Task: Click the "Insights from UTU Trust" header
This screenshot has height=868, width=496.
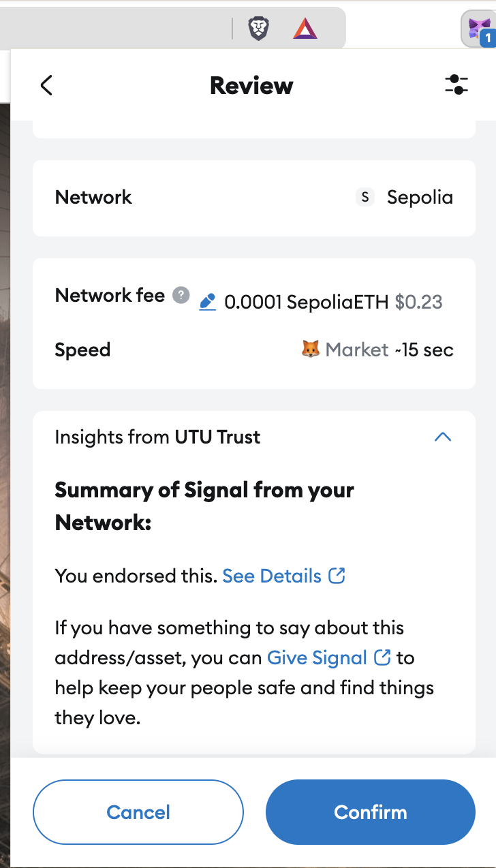Action: point(157,437)
